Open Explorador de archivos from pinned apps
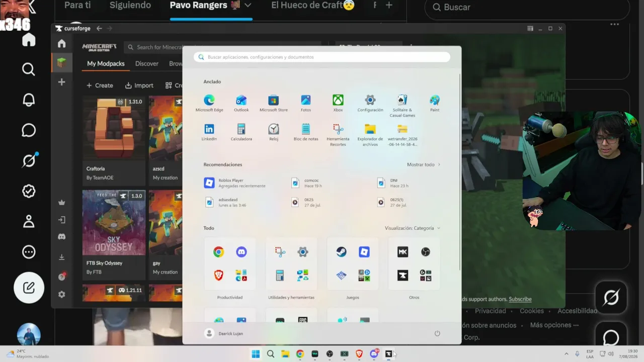This screenshot has height=362, width=644. 370,135
